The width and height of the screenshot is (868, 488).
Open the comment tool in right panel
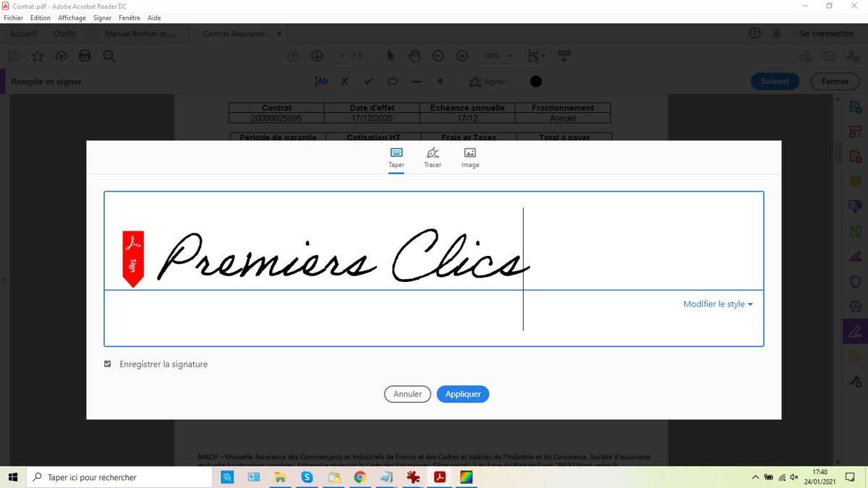[x=856, y=182]
